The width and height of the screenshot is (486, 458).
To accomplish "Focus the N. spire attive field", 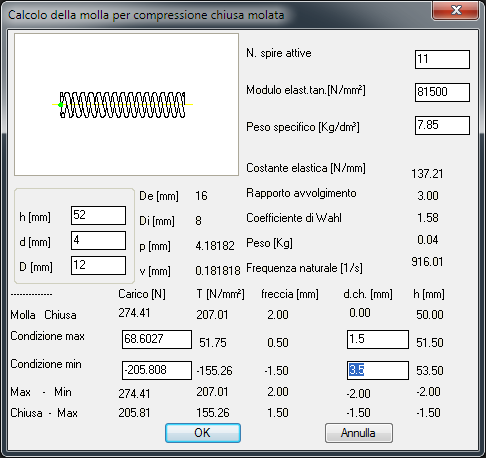I will pos(442,60).
